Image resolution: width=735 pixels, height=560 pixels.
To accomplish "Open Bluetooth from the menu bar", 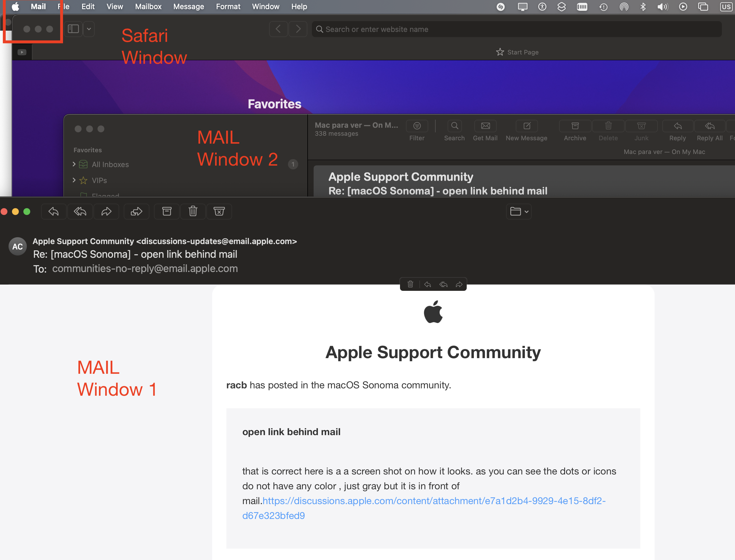I will tap(643, 6).
